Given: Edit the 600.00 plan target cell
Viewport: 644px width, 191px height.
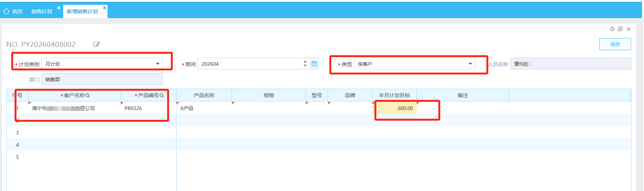Looking at the screenshot, I should (x=395, y=108).
